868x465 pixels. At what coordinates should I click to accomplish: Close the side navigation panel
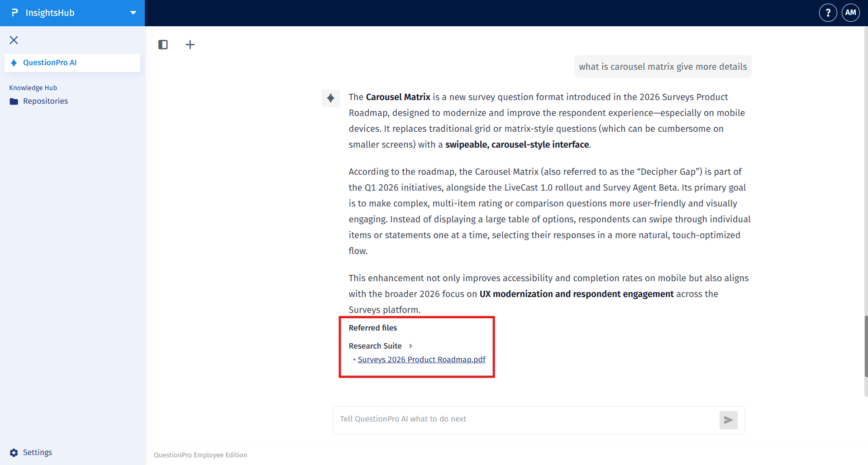tap(14, 40)
